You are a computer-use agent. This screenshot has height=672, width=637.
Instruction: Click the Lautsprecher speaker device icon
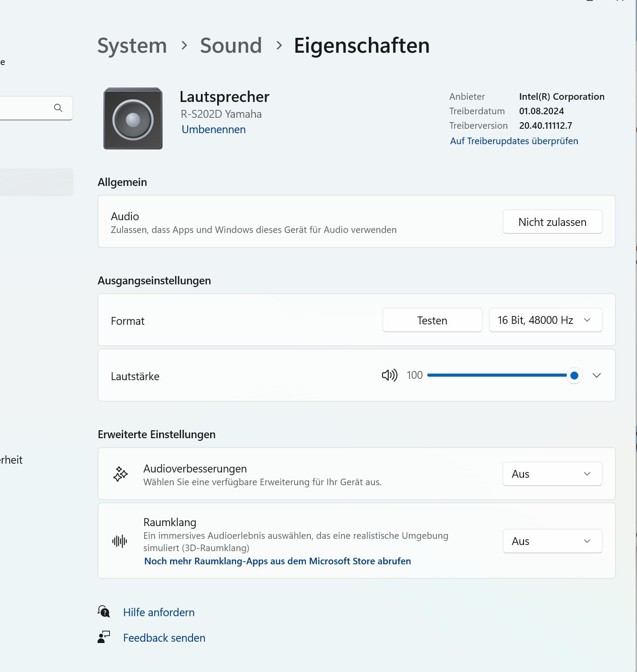133,119
